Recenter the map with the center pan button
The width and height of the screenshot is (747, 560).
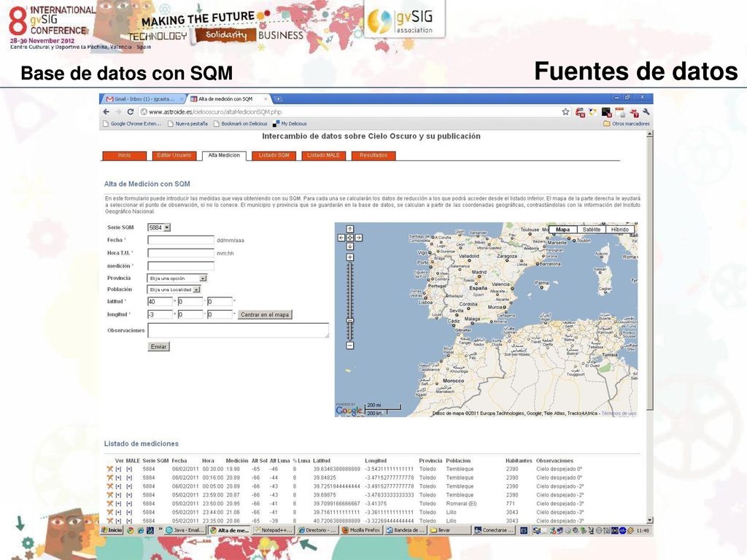[349, 238]
